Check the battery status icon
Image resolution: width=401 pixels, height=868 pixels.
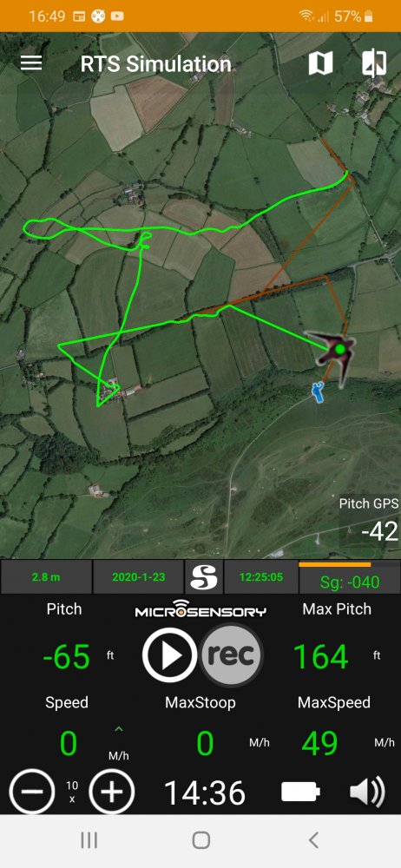click(300, 792)
